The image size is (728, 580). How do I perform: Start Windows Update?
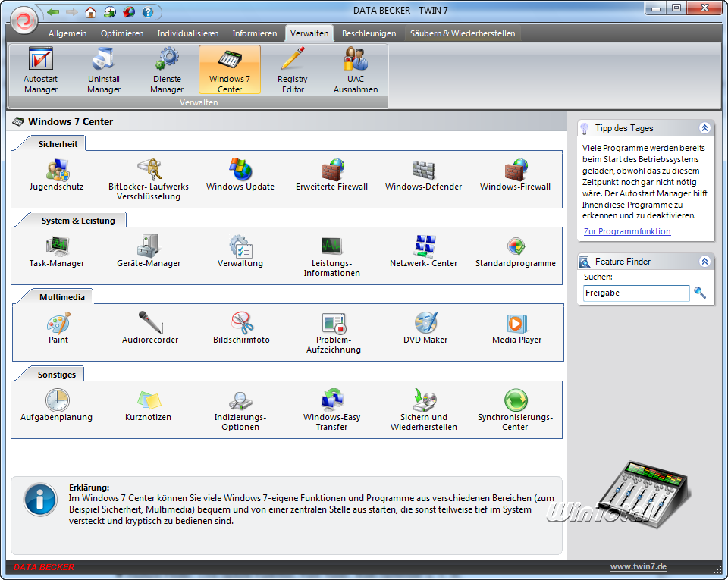click(240, 175)
